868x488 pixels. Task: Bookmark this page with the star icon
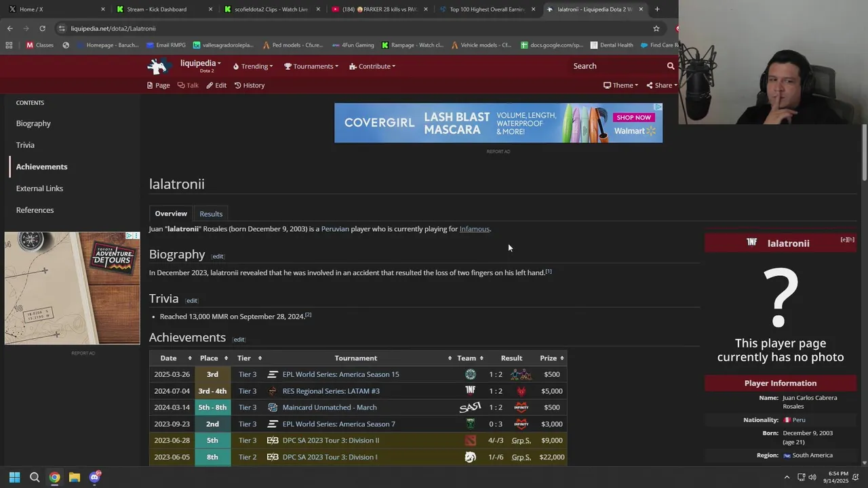point(656,28)
